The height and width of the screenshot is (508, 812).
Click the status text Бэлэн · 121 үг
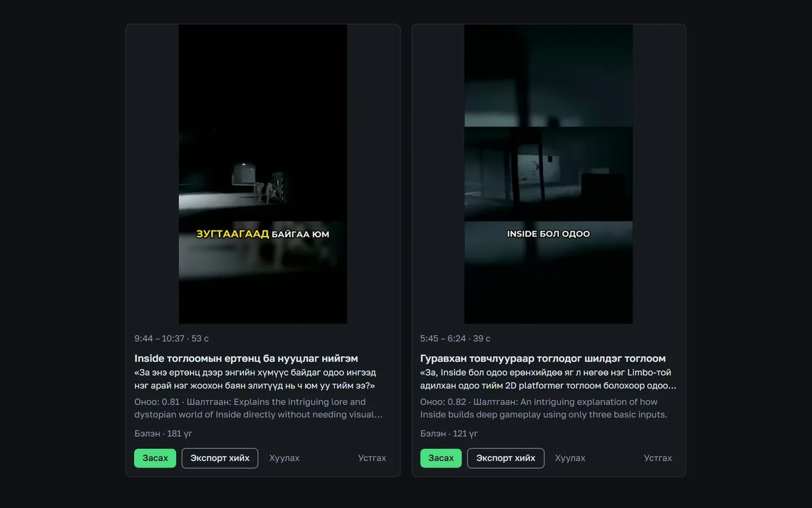(449, 433)
